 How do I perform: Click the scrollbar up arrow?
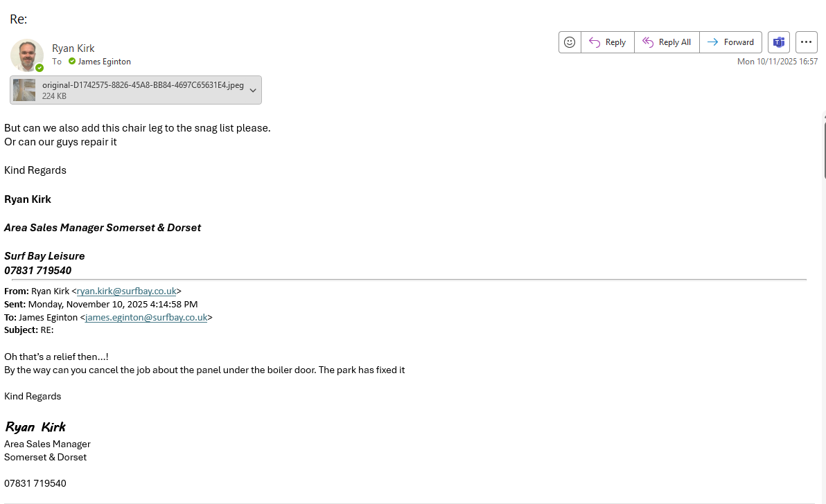[823, 115]
